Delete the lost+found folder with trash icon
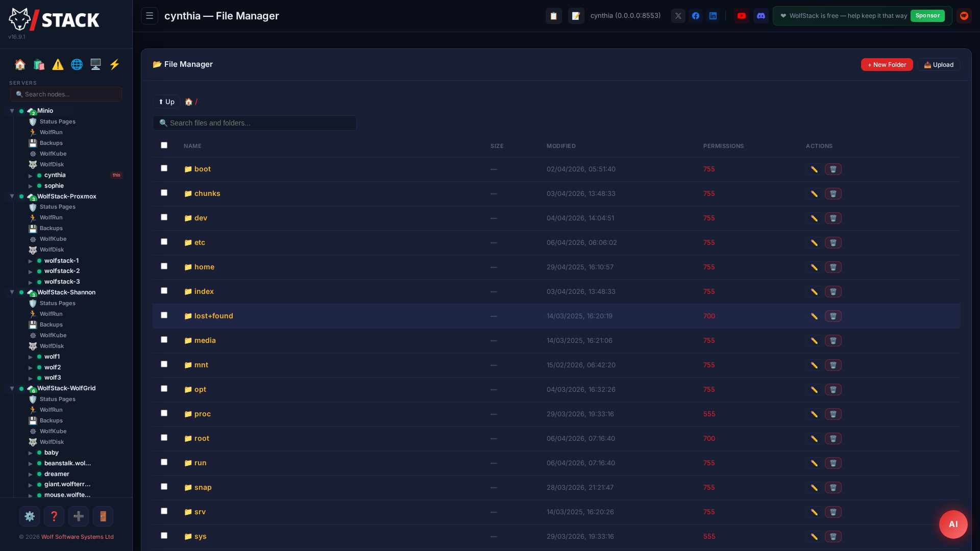Viewport: 980px width, 551px height. (833, 316)
